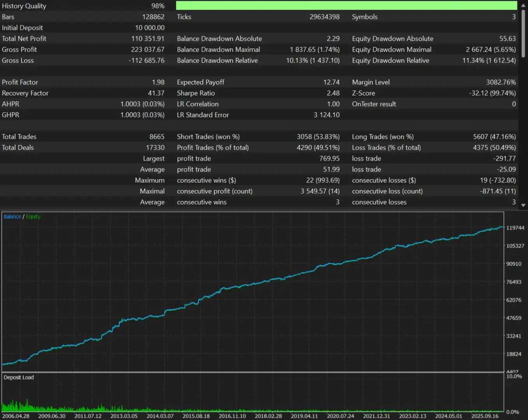The height and width of the screenshot is (420, 528).
Task: Select the Initial Deposit value 10 000.00
Action: coord(150,28)
